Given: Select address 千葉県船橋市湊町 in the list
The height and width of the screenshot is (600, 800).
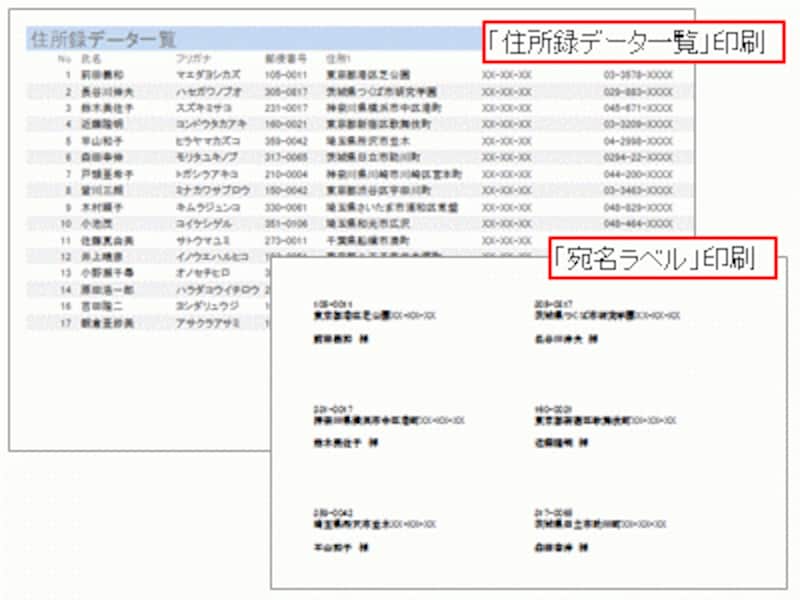Looking at the screenshot, I should coord(368,240).
